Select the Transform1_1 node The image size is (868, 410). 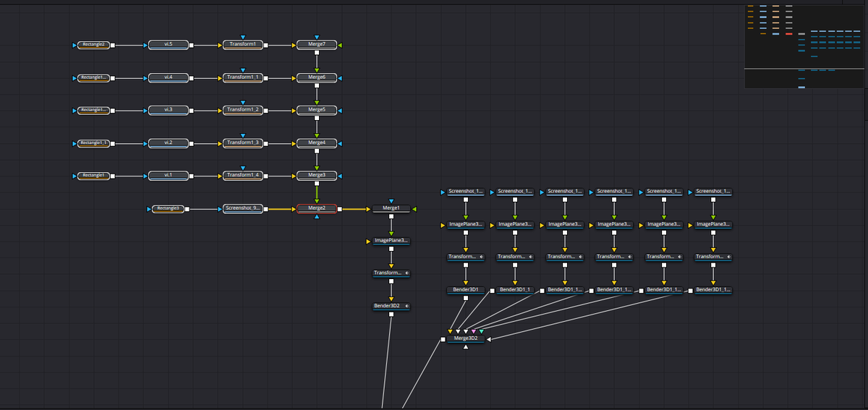point(242,77)
